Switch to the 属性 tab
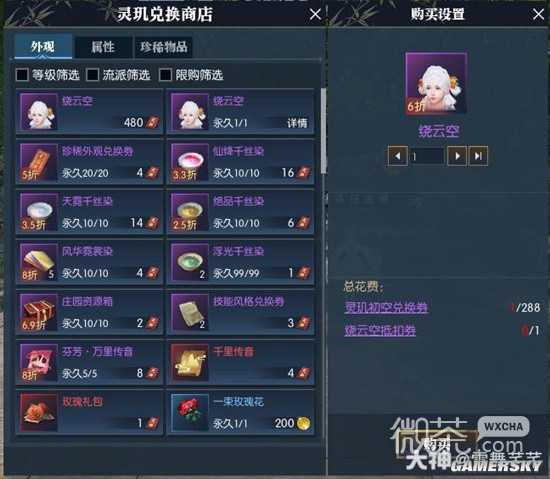This screenshot has width=550, height=479. (x=103, y=47)
